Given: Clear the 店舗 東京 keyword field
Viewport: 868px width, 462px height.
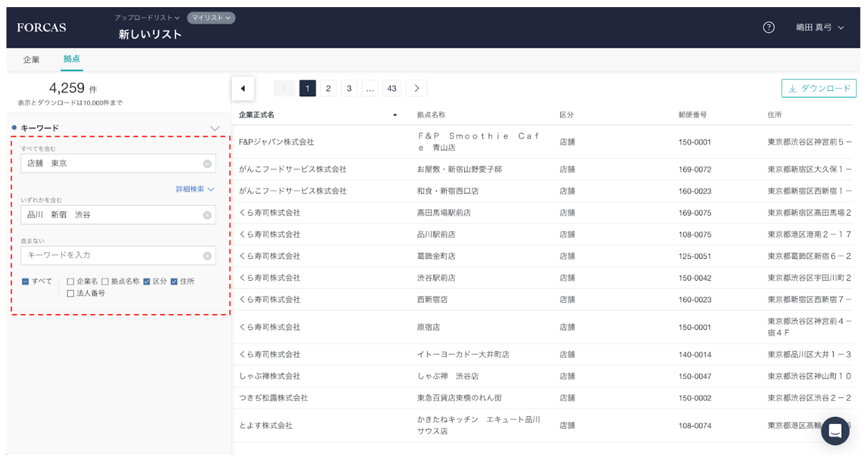Looking at the screenshot, I should click(207, 164).
